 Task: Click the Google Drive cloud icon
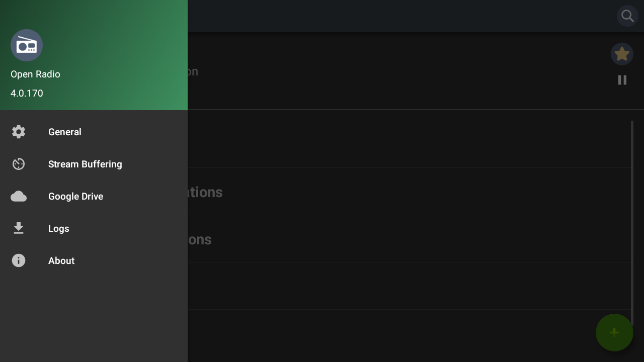(x=19, y=196)
